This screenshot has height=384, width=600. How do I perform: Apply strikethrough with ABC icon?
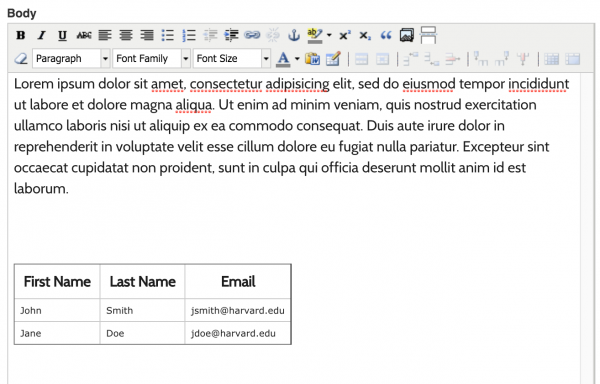click(83, 35)
